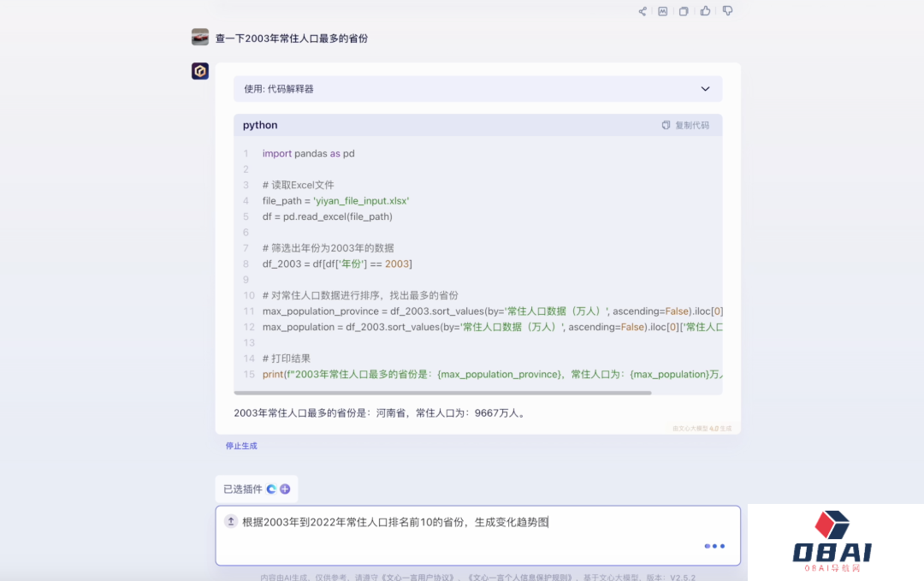924x581 pixels.
Task: Click the selected code interpreter plugin icon
Action: click(x=271, y=489)
